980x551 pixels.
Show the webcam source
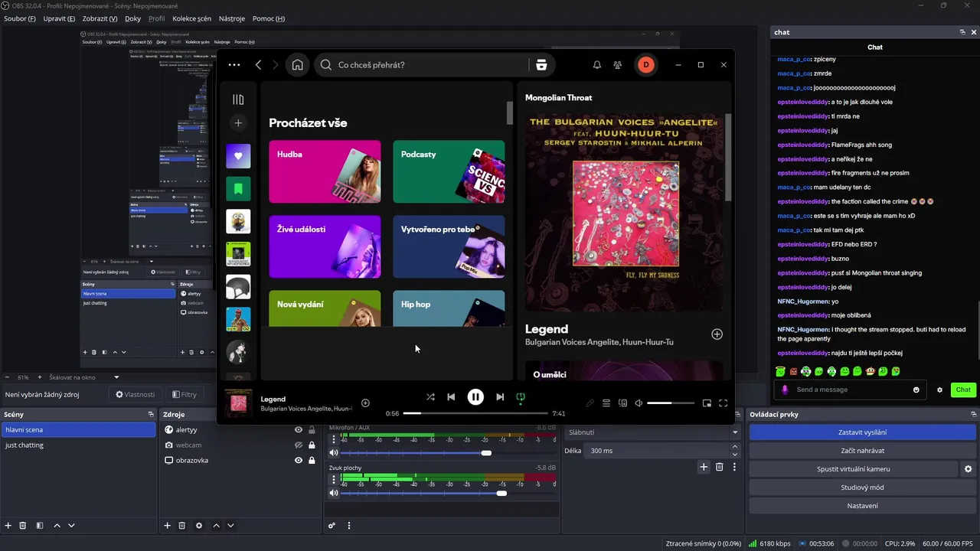tap(299, 445)
